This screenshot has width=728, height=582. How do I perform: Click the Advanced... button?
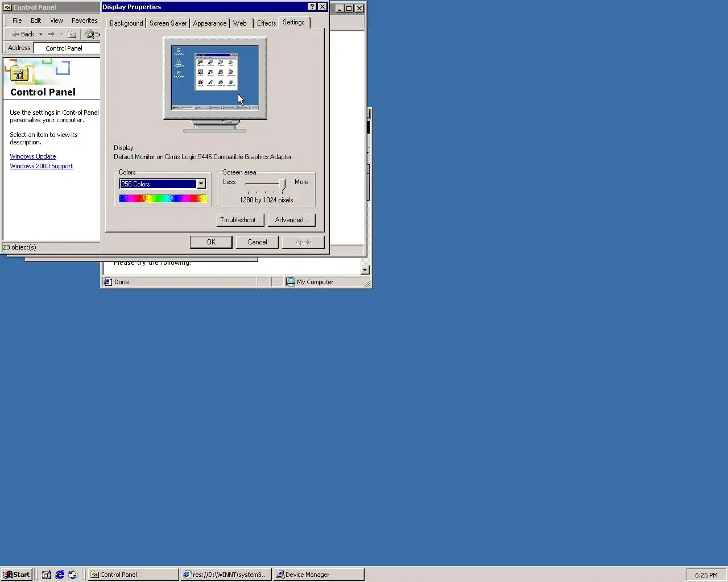coord(291,220)
